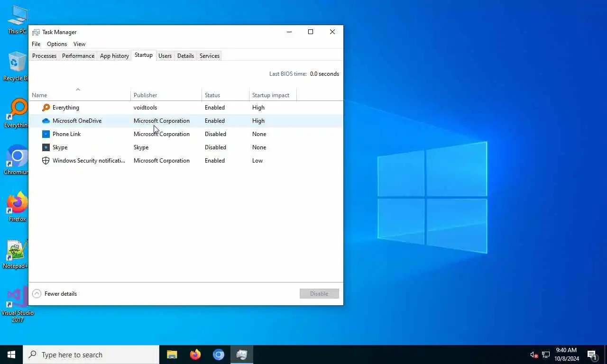Screen dimensions: 607x364
Task: Click the taskbar clock showing 9:40 AM
Action: 567,355
